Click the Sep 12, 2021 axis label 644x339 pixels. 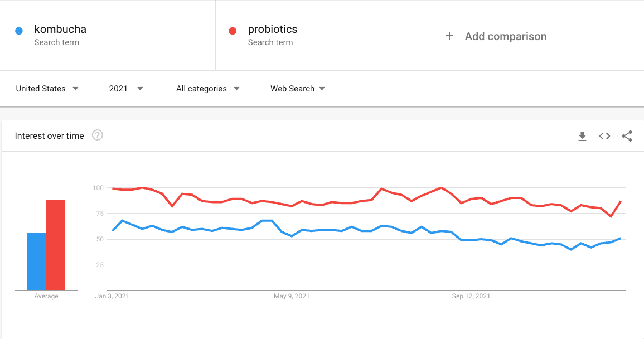tap(471, 296)
